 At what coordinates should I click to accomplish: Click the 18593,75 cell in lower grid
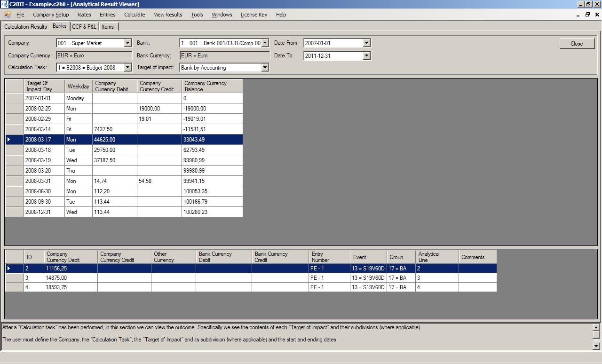click(x=71, y=287)
